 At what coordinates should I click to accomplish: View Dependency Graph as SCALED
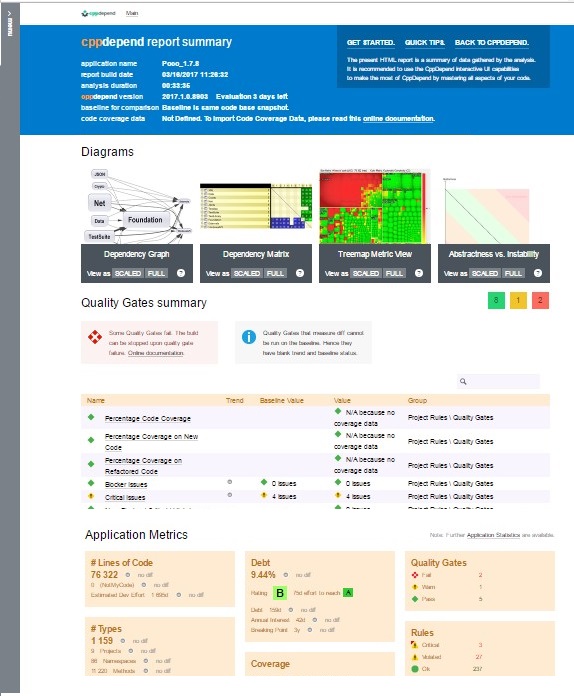click(x=128, y=273)
